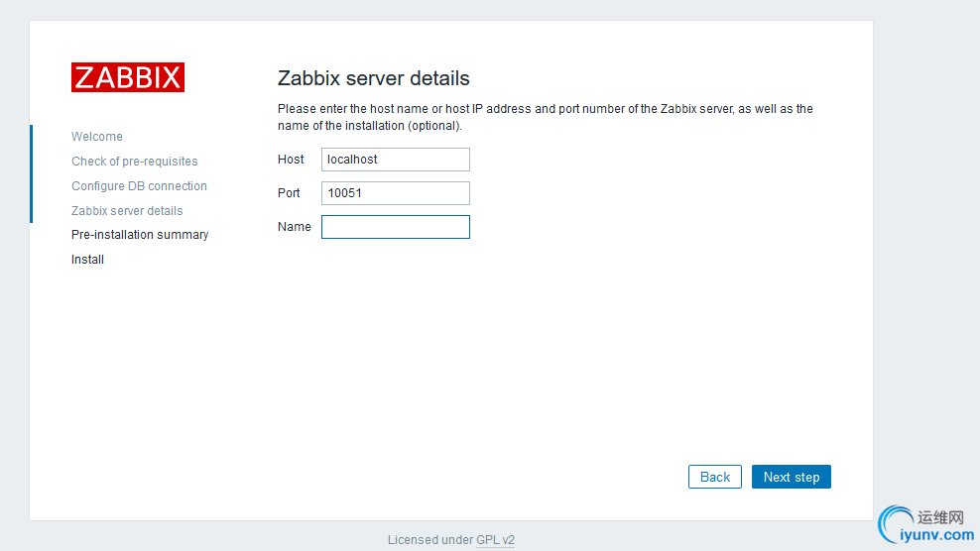Click into the Port field showing 10051
The image size is (980, 551).
click(x=395, y=193)
